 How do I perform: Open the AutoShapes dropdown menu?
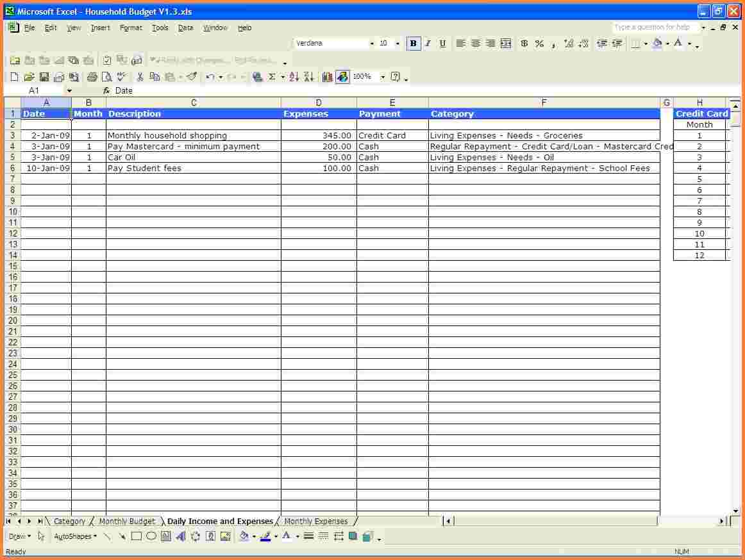[x=75, y=536]
